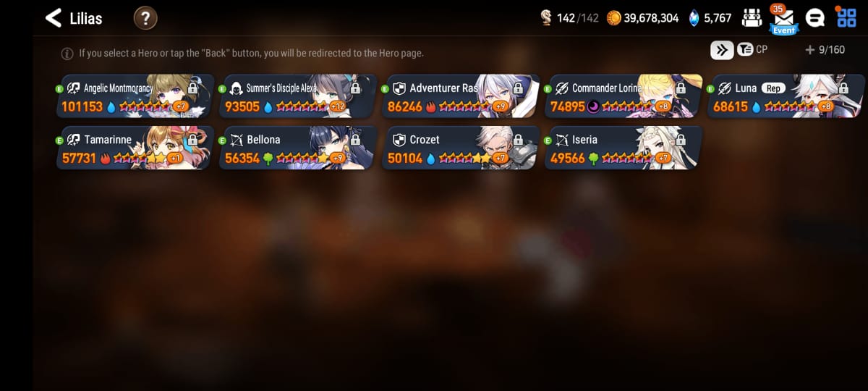Expand hero slots with plus 9/160
The image size is (868, 391).
click(825, 50)
